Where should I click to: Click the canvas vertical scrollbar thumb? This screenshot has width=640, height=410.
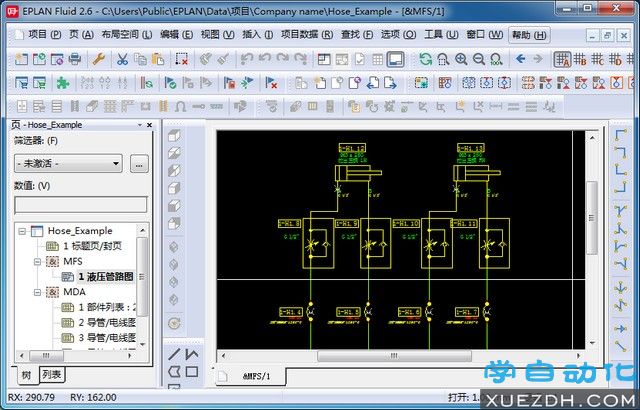click(592, 218)
